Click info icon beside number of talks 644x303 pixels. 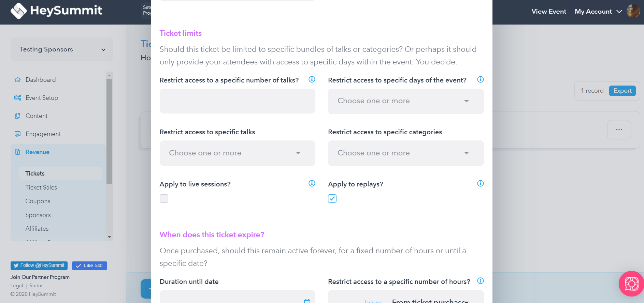pyautogui.click(x=312, y=79)
